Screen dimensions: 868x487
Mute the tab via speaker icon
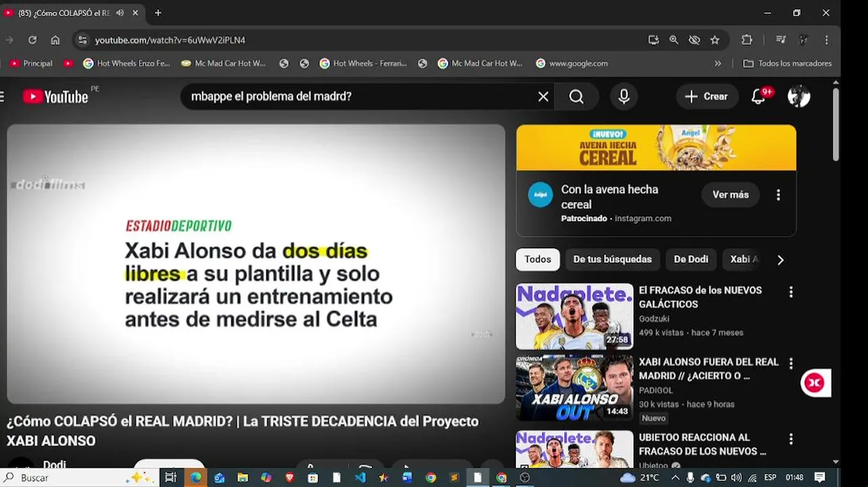point(120,13)
